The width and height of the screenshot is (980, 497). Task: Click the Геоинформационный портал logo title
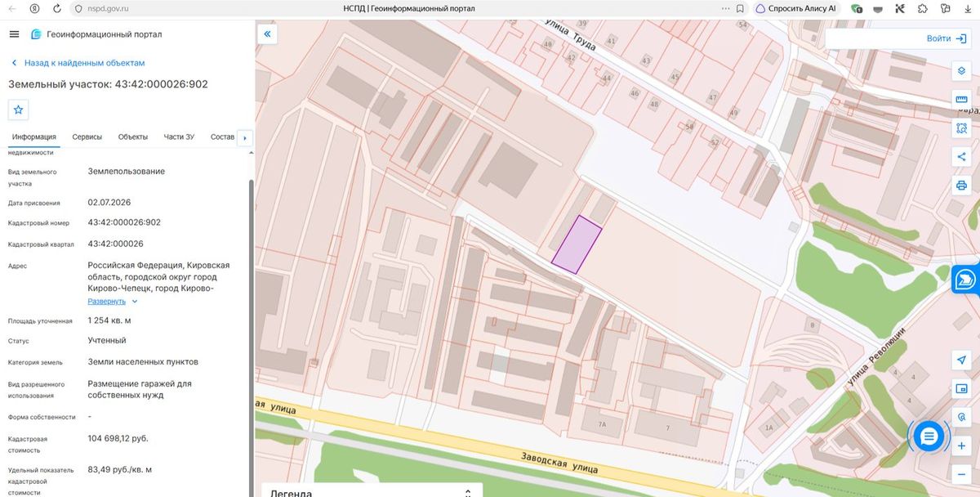[x=96, y=34]
